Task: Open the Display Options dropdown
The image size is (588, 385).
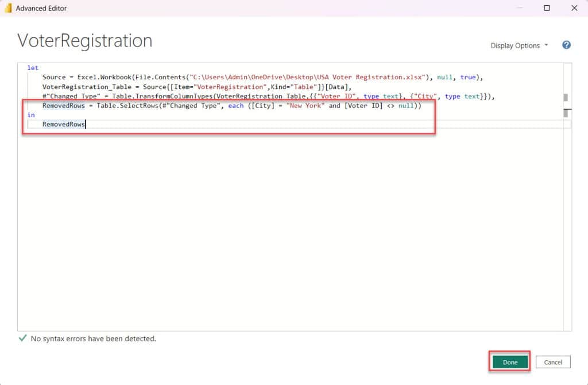Action: [x=519, y=45]
